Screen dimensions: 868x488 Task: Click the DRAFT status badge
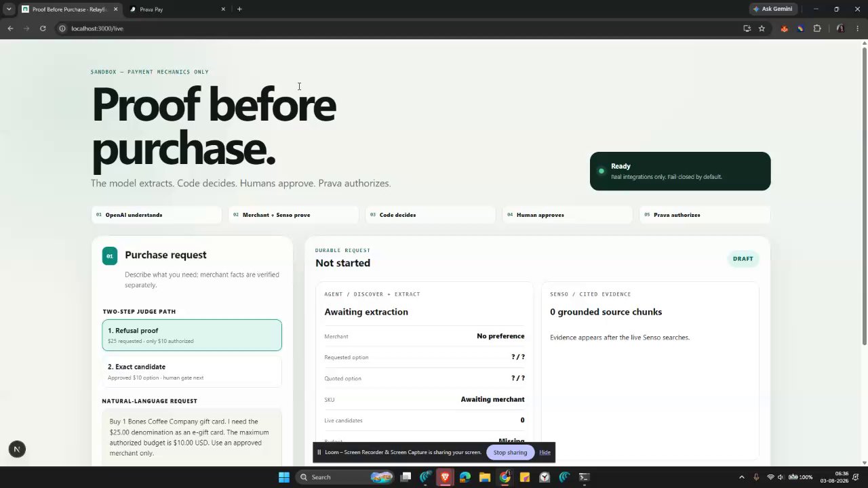point(743,259)
